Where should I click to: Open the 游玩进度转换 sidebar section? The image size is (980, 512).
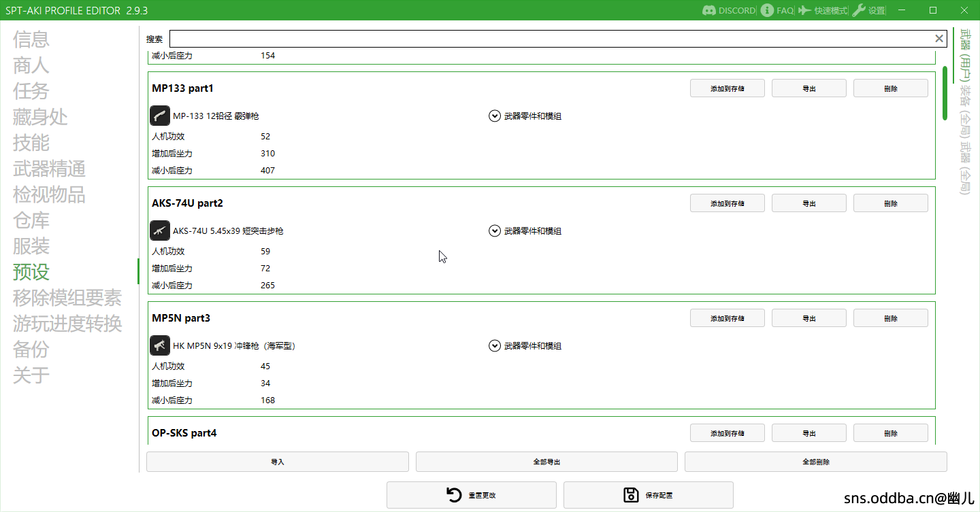pyautogui.click(x=67, y=324)
